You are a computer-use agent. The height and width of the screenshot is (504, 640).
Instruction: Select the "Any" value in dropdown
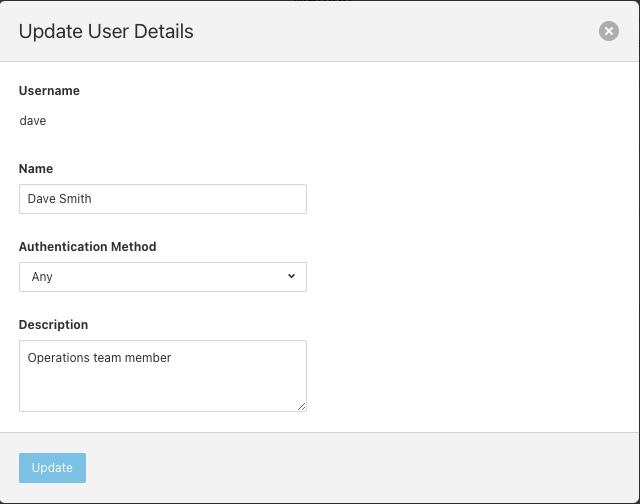coord(42,277)
